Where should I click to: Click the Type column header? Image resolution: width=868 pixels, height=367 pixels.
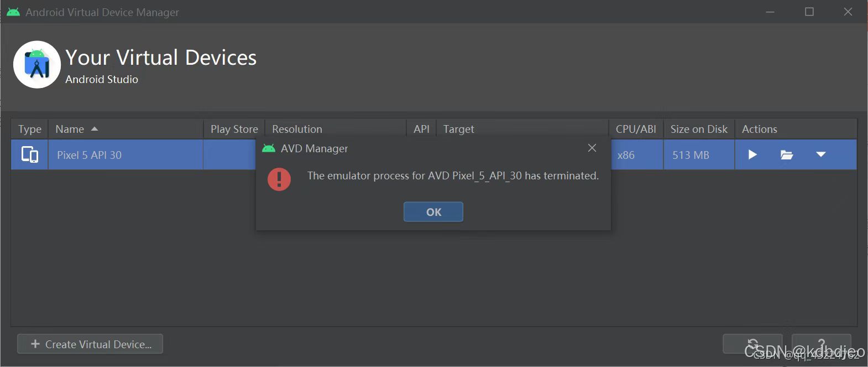30,129
